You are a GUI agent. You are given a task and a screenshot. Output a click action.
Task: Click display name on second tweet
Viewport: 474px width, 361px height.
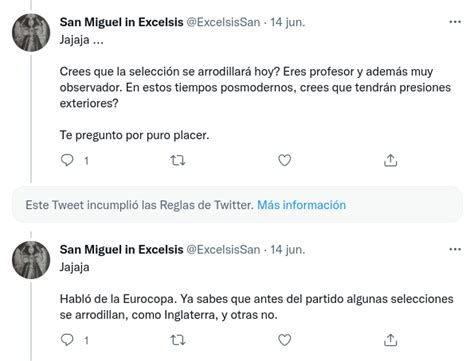tap(121, 249)
